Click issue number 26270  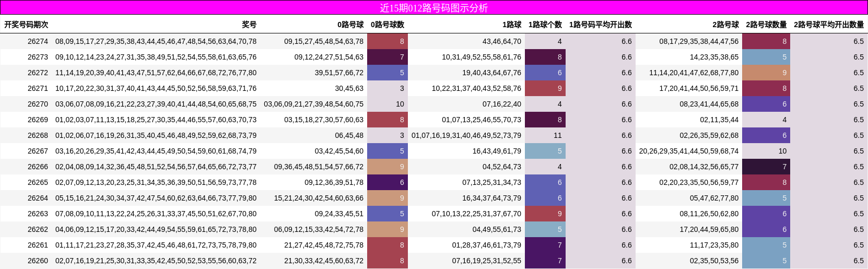click(x=38, y=104)
